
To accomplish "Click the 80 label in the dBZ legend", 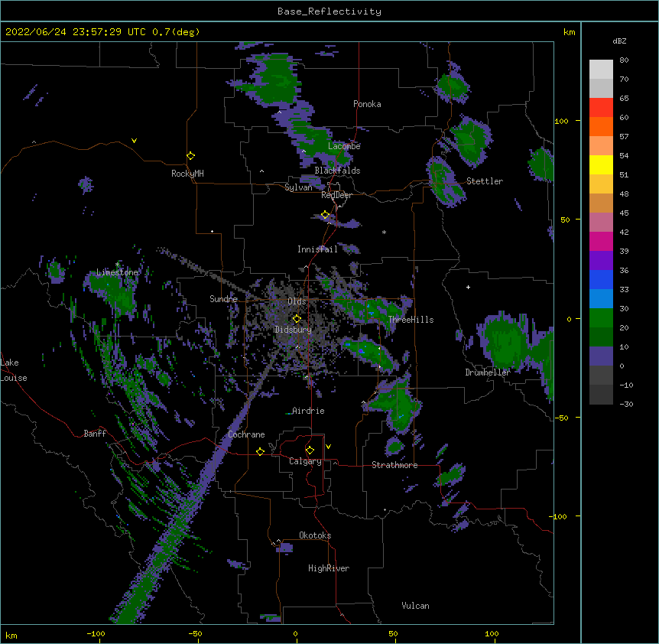I will (624, 60).
